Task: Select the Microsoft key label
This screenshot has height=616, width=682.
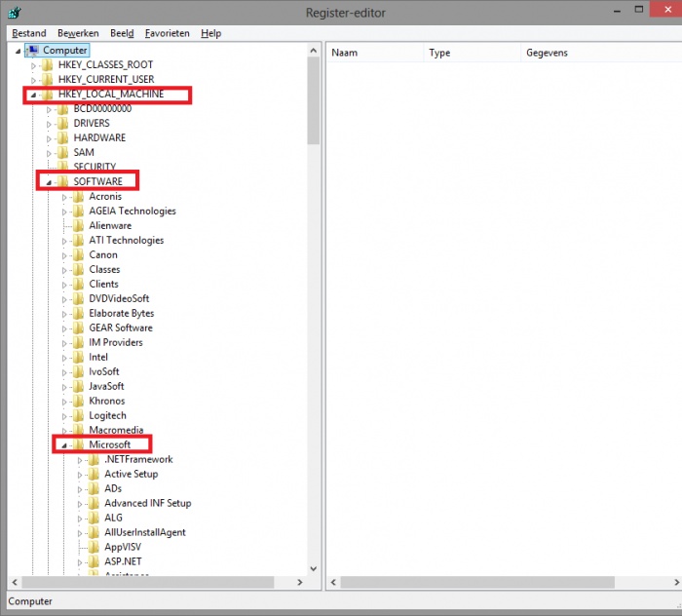Action: (x=109, y=444)
